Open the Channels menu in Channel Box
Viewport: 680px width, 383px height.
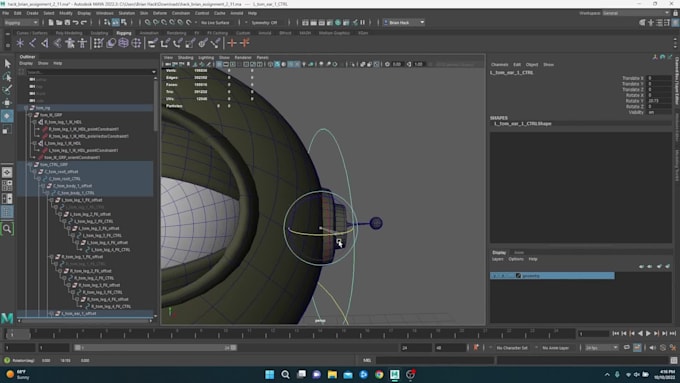point(500,65)
